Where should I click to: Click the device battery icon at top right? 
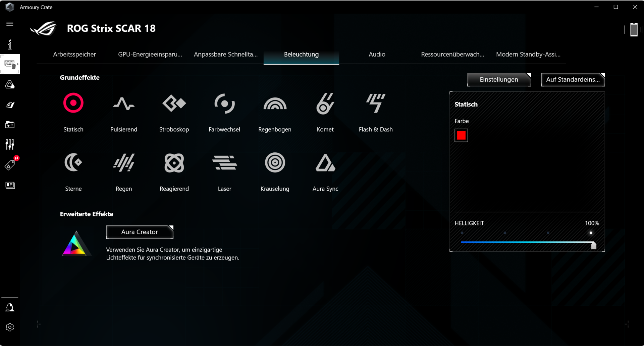(634, 29)
